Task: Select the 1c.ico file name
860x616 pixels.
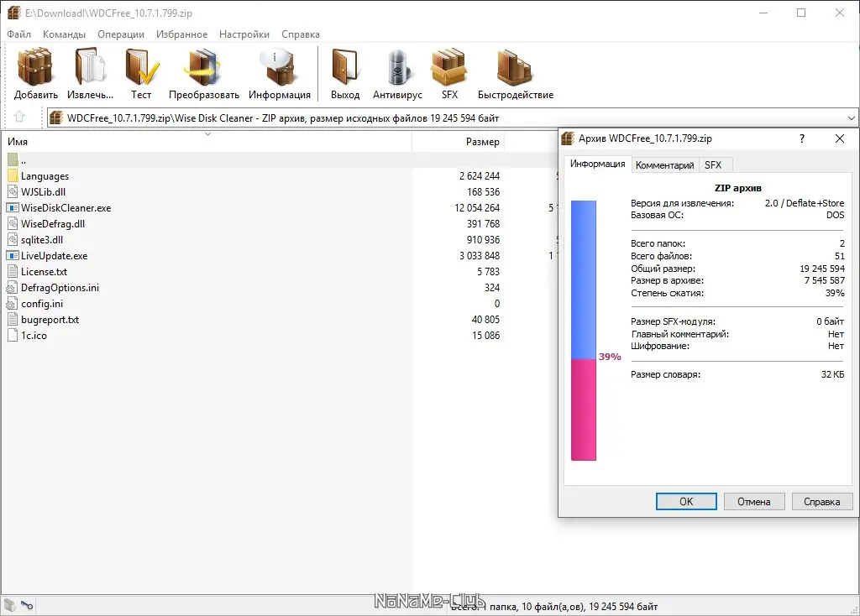Action: tap(34, 336)
